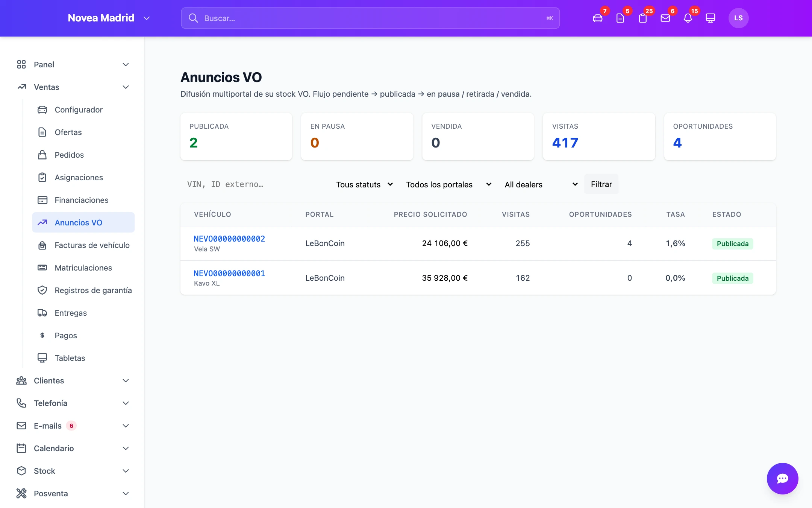Sort by Precio solicitado column header
The height and width of the screenshot is (508, 812).
430,214
